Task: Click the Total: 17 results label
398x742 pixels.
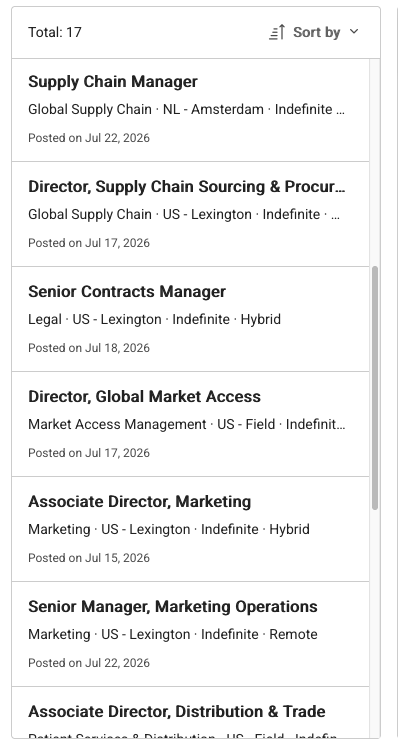Action: 55,32
